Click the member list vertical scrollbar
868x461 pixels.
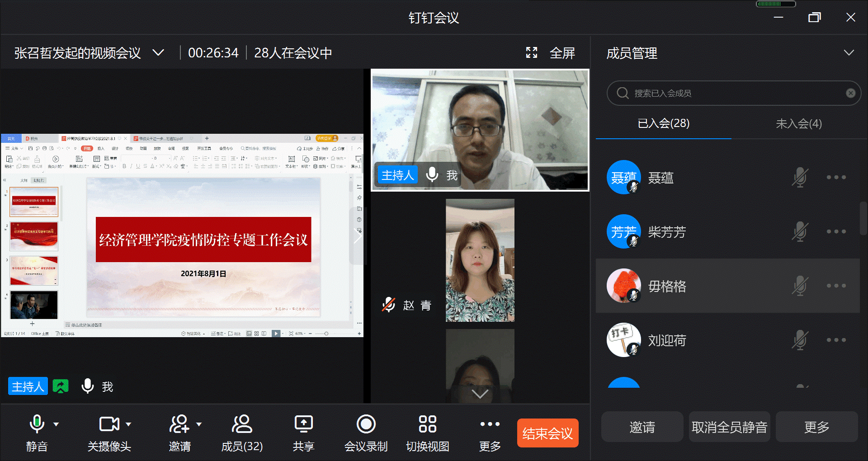pos(863,218)
